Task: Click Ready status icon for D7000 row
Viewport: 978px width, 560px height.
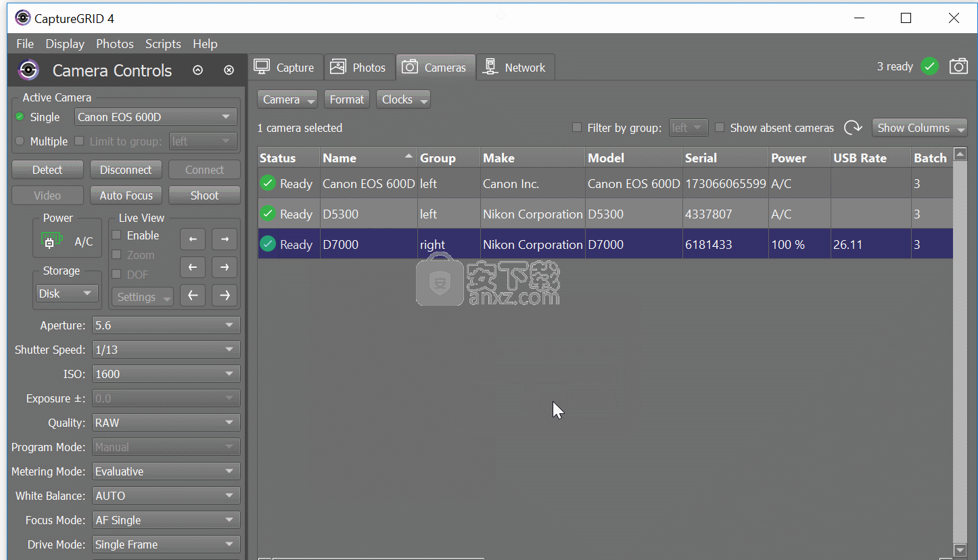Action: click(x=268, y=243)
